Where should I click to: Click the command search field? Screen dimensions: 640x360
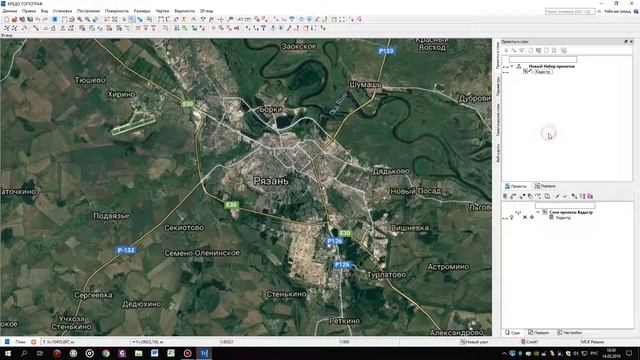(x=570, y=11)
